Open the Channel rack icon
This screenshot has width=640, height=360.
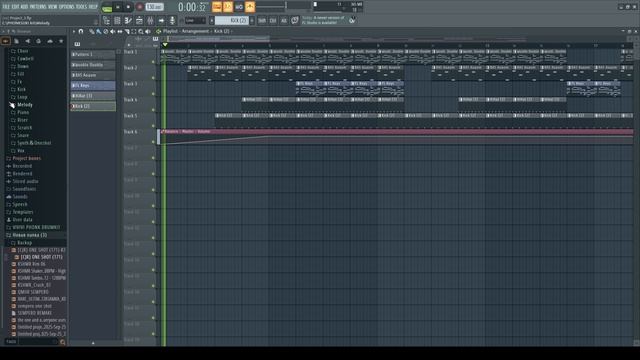117,20
